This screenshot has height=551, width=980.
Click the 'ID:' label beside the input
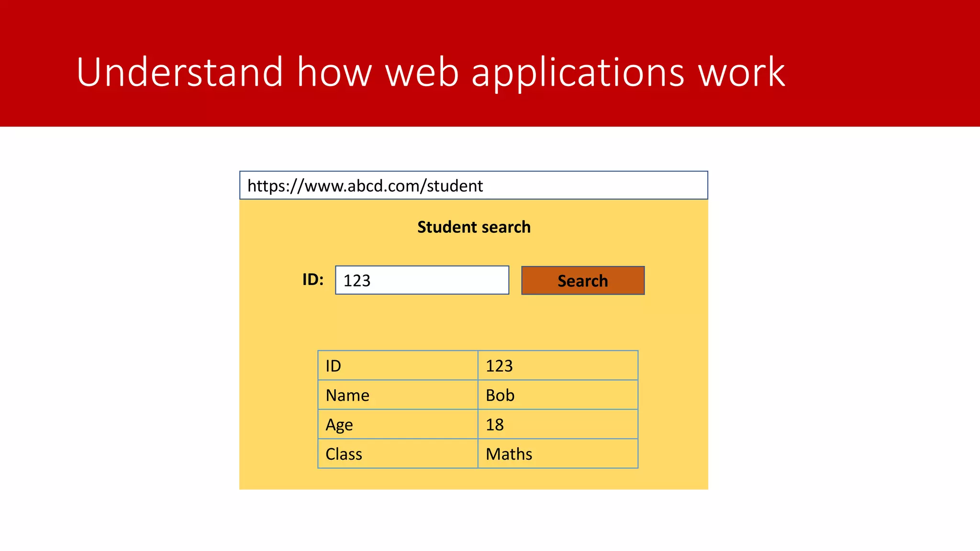(x=313, y=279)
